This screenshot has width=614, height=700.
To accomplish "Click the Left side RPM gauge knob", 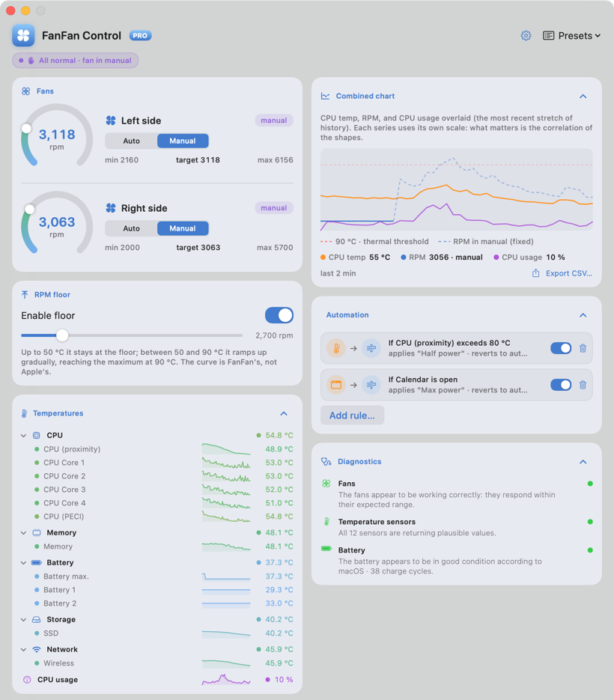I will point(26,129).
